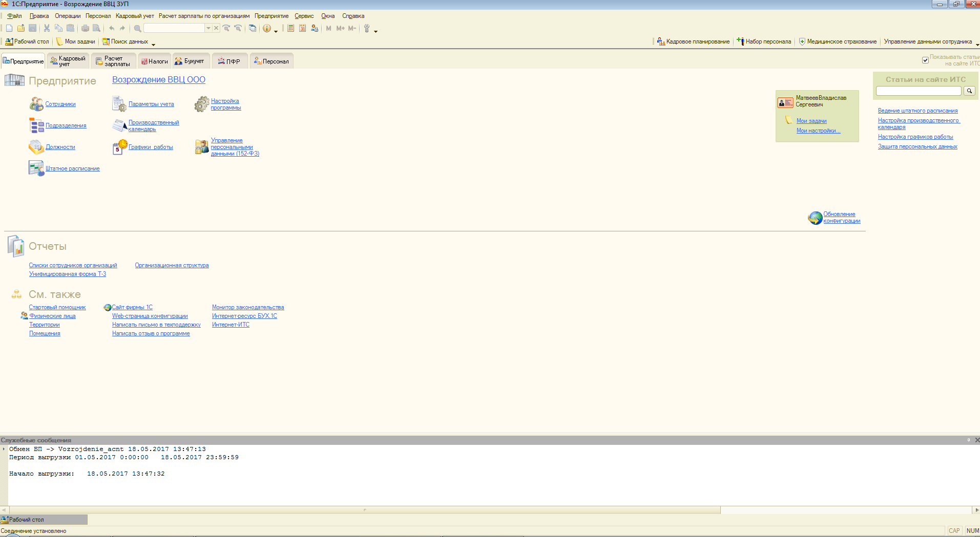Open Монитор законодательства link

[248, 307]
